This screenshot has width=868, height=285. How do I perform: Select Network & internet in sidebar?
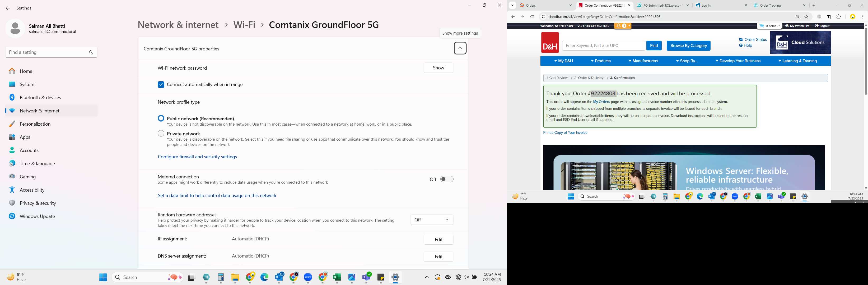[x=51, y=111]
